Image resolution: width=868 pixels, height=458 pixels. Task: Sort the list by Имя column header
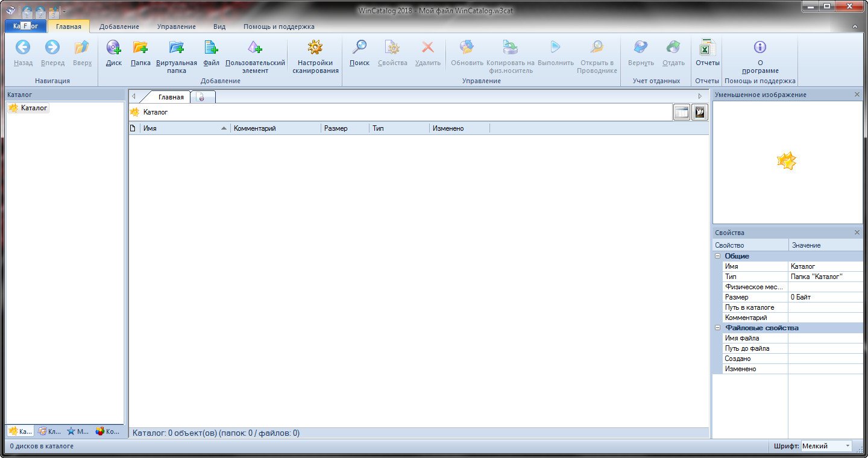click(x=181, y=128)
